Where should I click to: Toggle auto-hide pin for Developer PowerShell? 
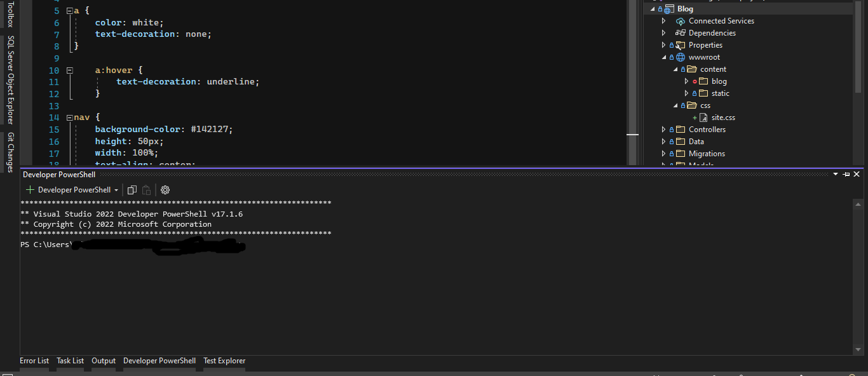click(846, 174)
